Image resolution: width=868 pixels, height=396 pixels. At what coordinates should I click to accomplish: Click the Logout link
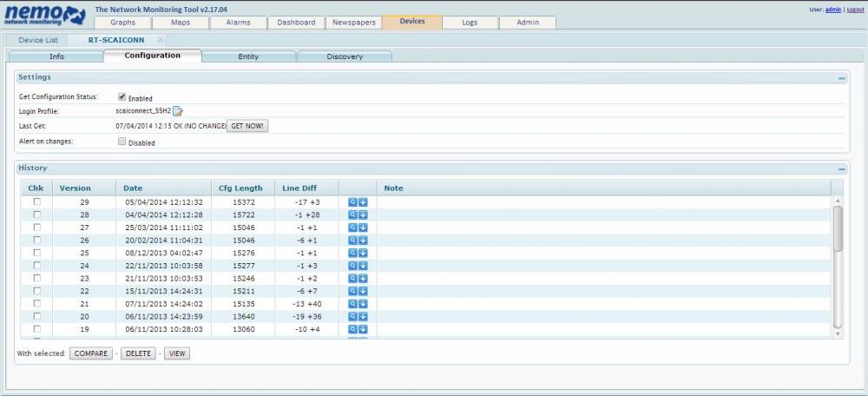[855, 10]
